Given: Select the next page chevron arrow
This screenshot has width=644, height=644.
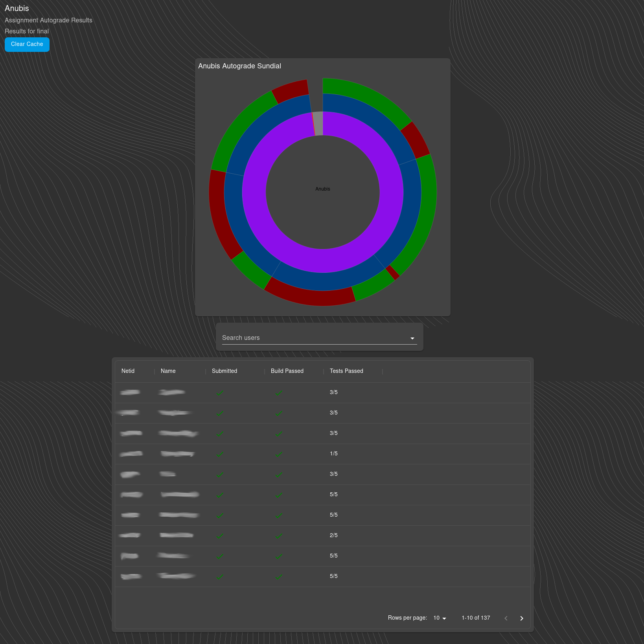Looking at the screenshot, I should [521, 618].
